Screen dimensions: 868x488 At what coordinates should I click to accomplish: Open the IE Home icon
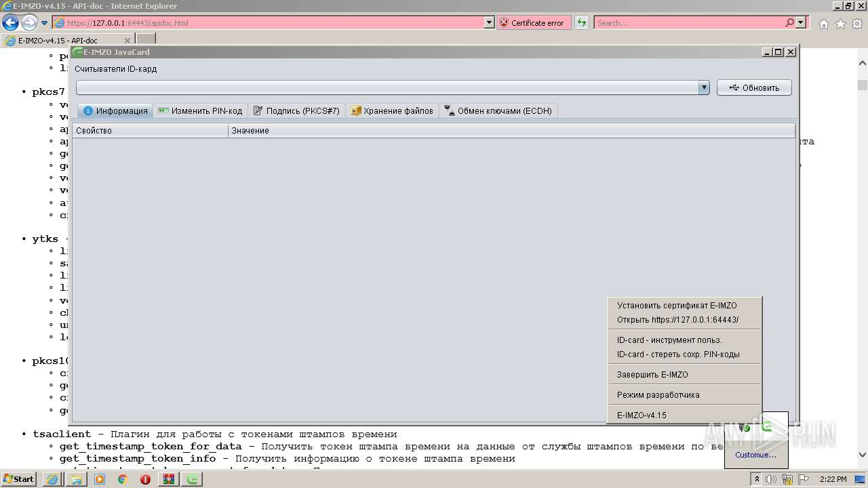coord(823,24)
